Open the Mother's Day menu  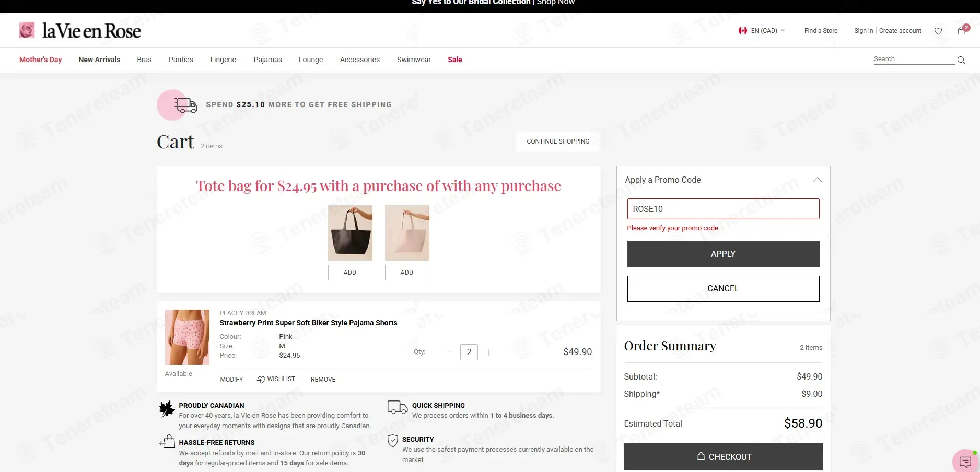[x=40, y=60]
